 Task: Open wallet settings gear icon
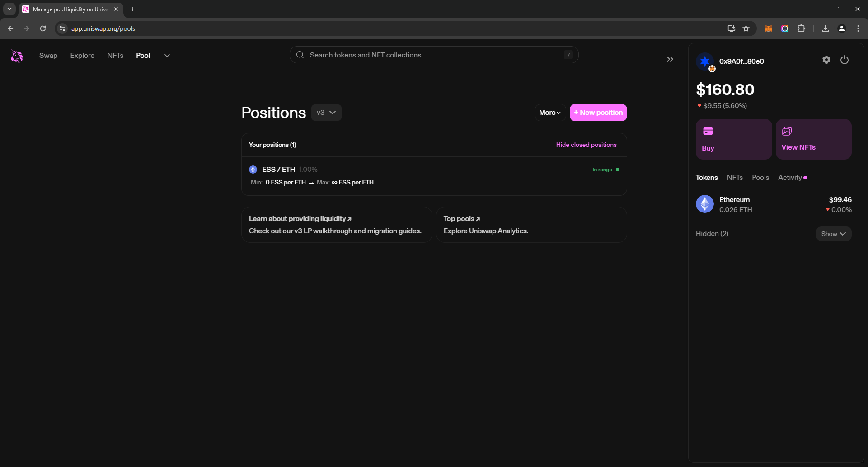pos(826,60)
